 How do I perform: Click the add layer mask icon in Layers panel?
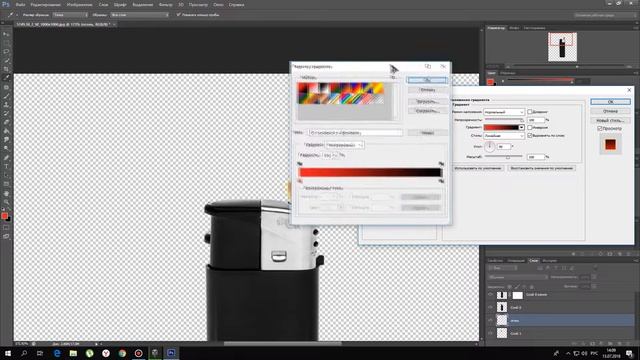(x=592, y=344)
